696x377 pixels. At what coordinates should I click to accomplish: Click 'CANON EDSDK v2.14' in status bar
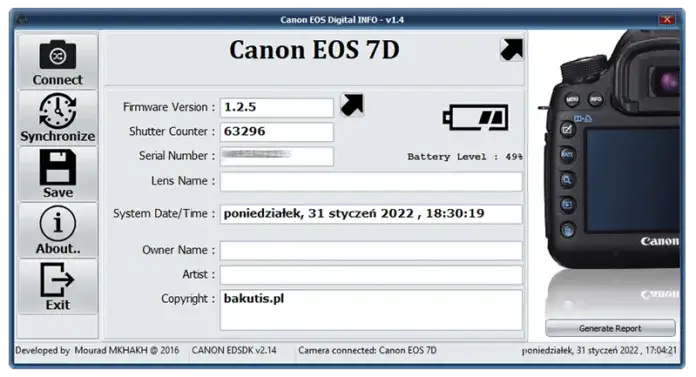tap(234, 350)
